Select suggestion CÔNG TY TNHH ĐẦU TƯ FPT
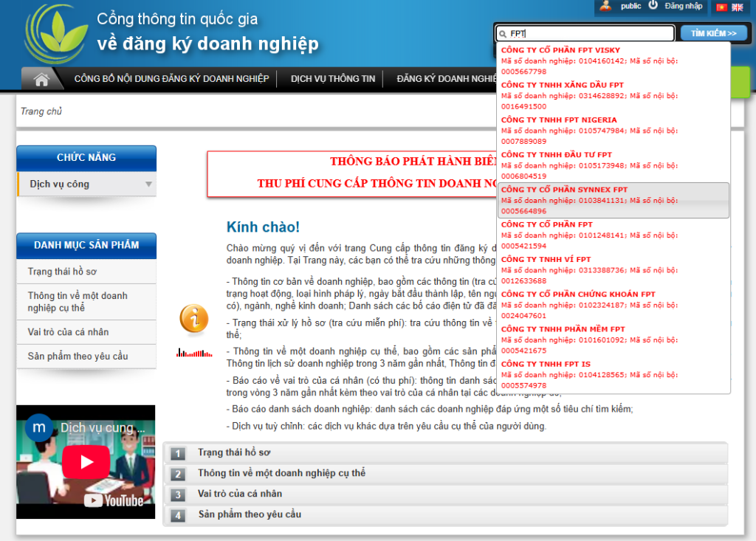Image resolution: width=756 pixels, height=541 pixels. click(614, 165)
